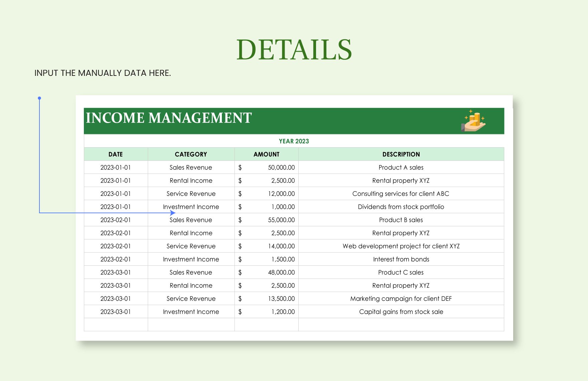The width and height of the screenshot is (588, 381).
Task: Select the 2023-02-01 Sales Revenue row
Action: coord(191,220)
